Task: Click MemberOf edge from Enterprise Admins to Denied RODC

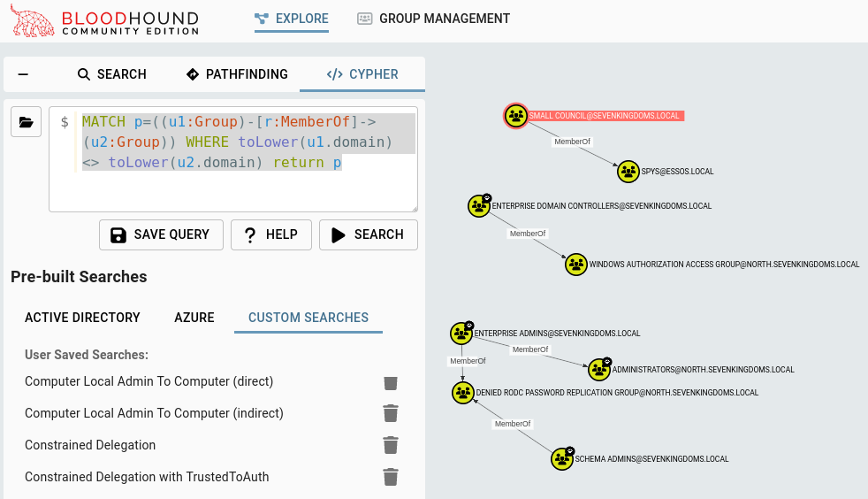Action: [x=468, y=361]
